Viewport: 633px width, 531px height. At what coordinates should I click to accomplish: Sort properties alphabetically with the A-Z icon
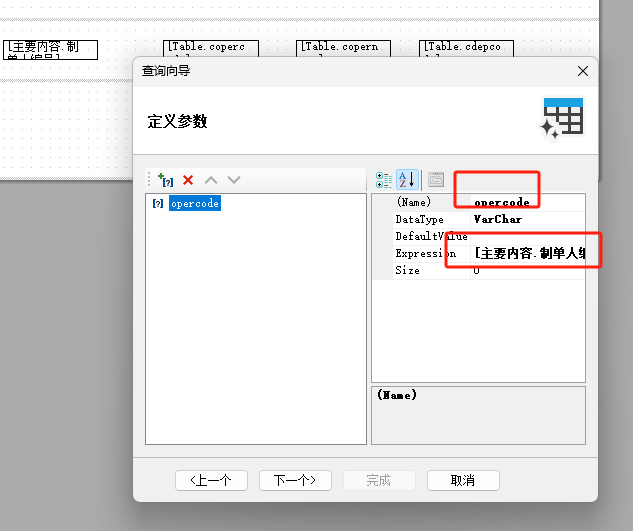point(407,180)
